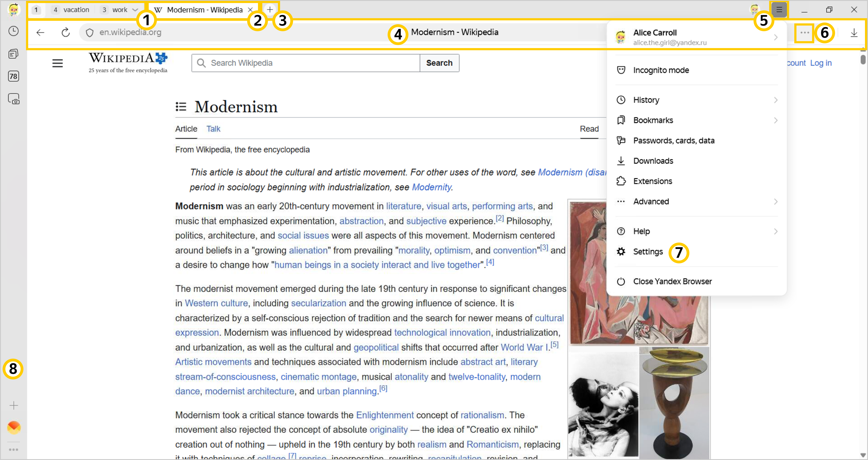Expand the Advanced submenu chevron

click(x=776, y=201)
